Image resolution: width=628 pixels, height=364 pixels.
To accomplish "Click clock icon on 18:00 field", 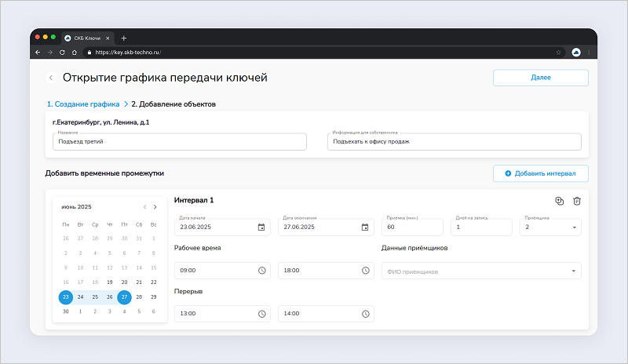I will [365, 271].
